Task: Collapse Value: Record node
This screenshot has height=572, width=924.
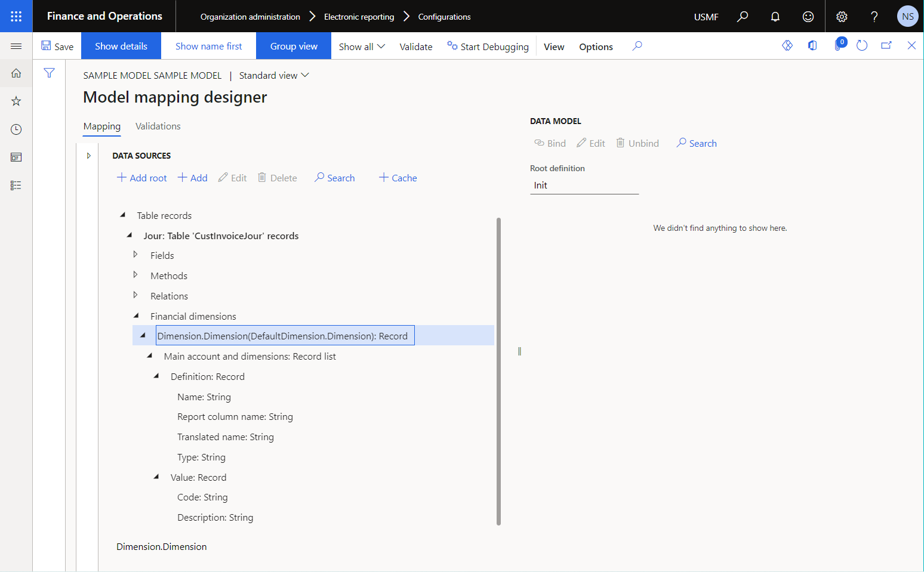Action: tap(156, 477)
